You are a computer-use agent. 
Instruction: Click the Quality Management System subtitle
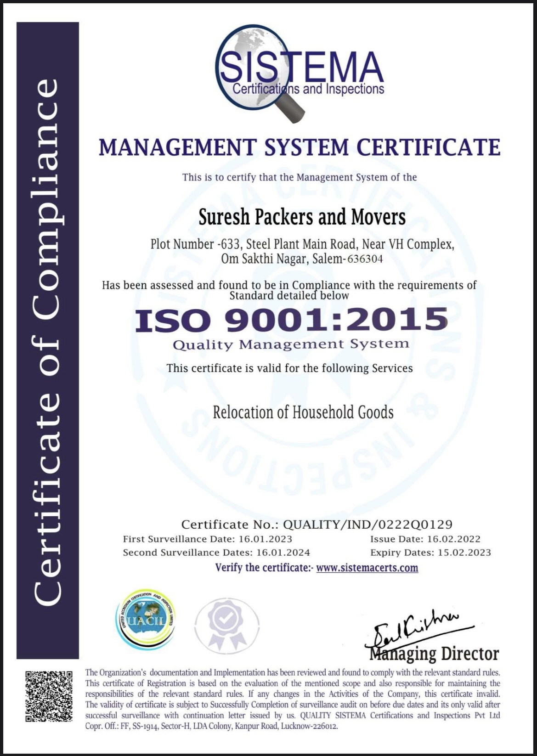coord(291,344)
